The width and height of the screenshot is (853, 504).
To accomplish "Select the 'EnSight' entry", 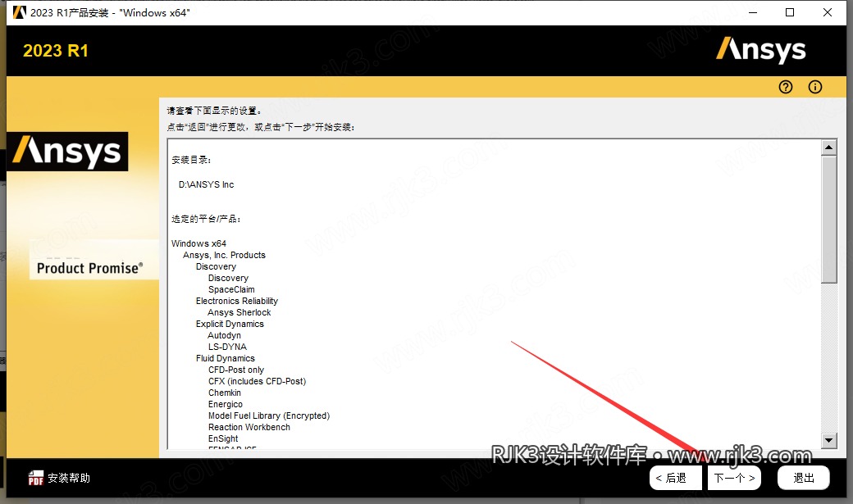I will 223,438.
